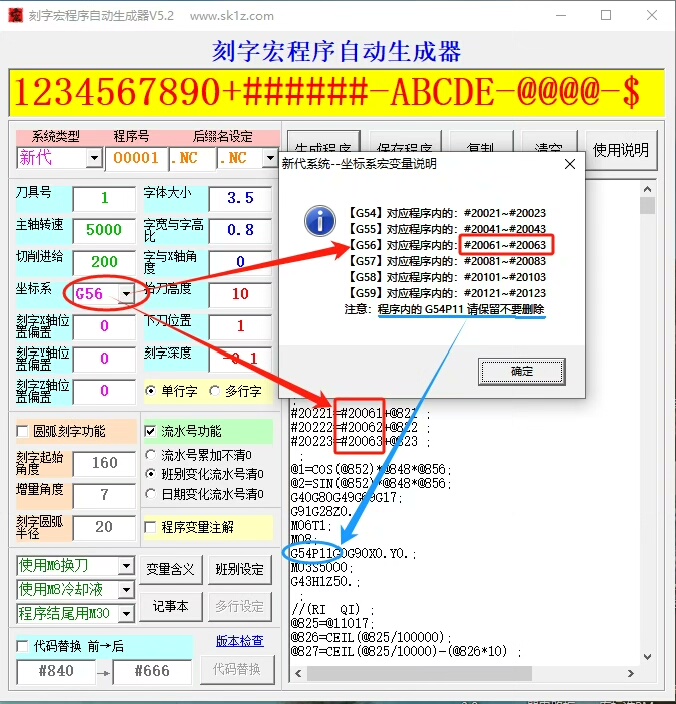Choose 流水号累加不清0 option
Screen dimensions: 676x704
pyautogui.click(x=151, y=455)
